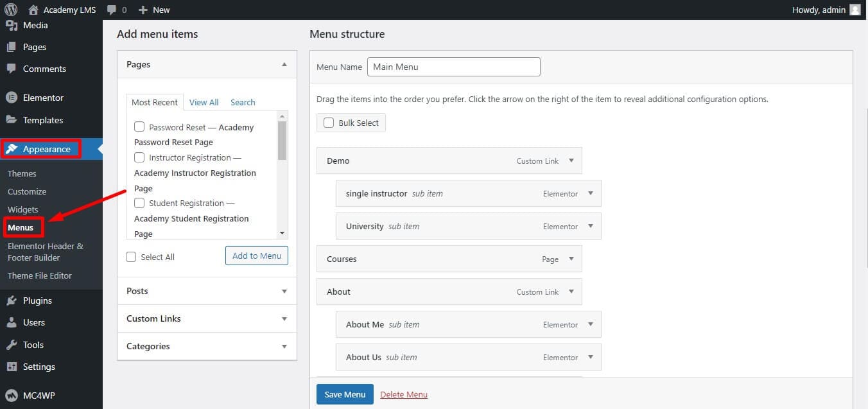Screen dimensions: 868x409
Task: Enable the Bulk Select checkbox
Action: tap(329, 123)
